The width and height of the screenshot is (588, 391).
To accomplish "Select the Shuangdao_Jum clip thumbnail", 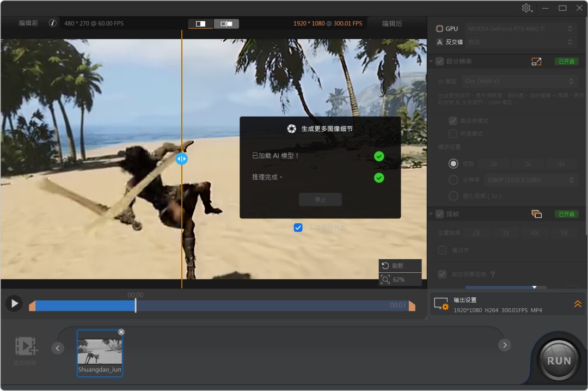I will pyautogui.click(x=100, y=353).
